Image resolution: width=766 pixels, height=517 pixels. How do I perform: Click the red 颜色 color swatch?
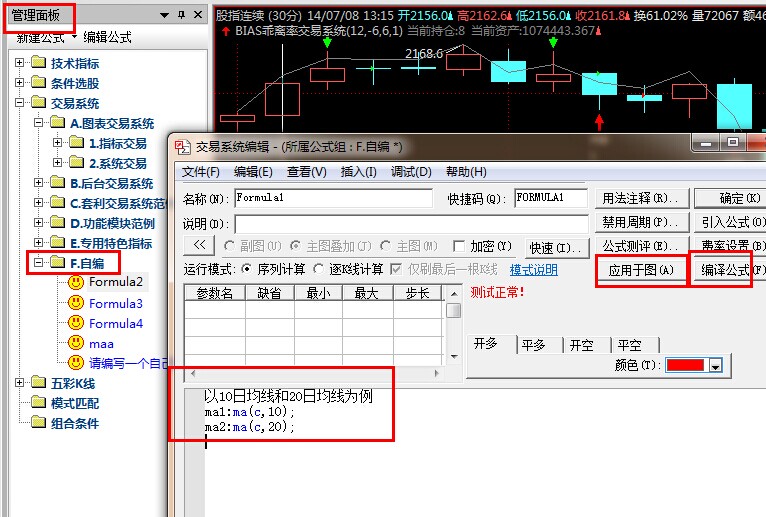(686, 366)
